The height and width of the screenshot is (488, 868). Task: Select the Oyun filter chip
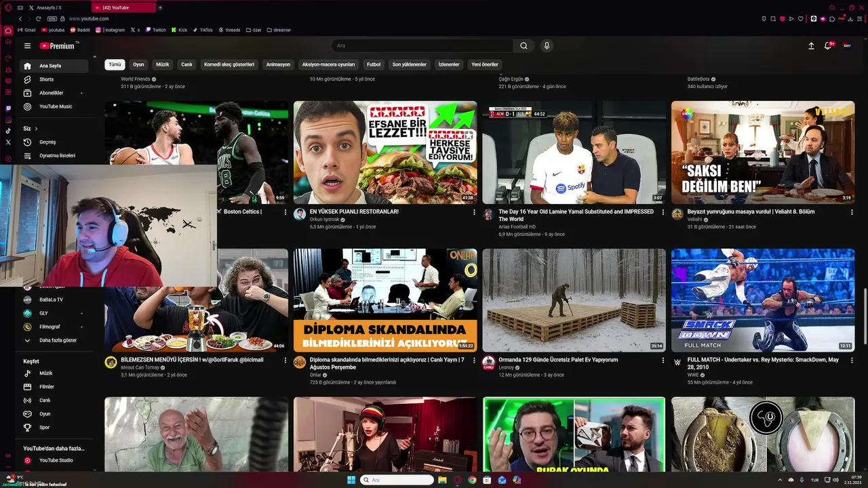[138, 64]
